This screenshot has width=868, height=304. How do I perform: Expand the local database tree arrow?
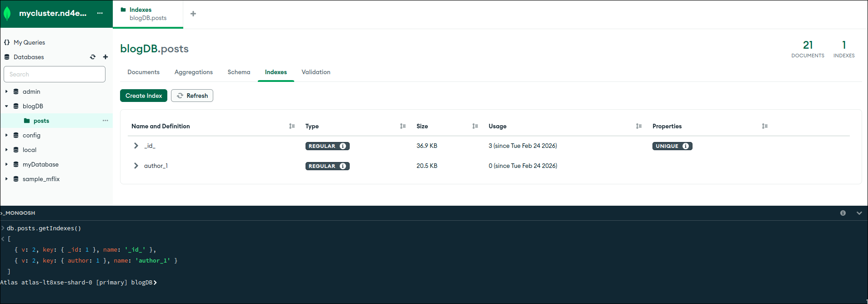click(6, 150)
